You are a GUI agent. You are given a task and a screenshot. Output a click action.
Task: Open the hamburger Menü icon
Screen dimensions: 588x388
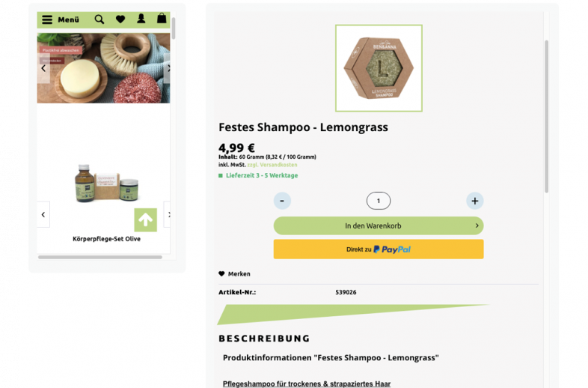(47, 19)
